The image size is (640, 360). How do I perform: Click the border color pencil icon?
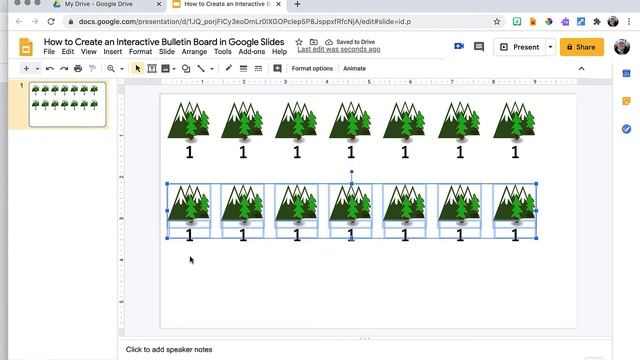[229, 68]
